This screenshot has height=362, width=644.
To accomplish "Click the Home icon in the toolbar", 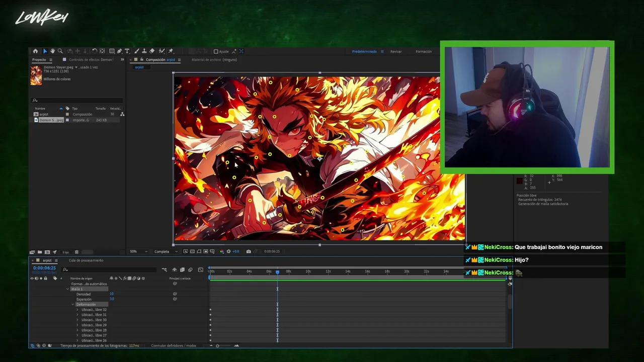I will click(35, 51).
